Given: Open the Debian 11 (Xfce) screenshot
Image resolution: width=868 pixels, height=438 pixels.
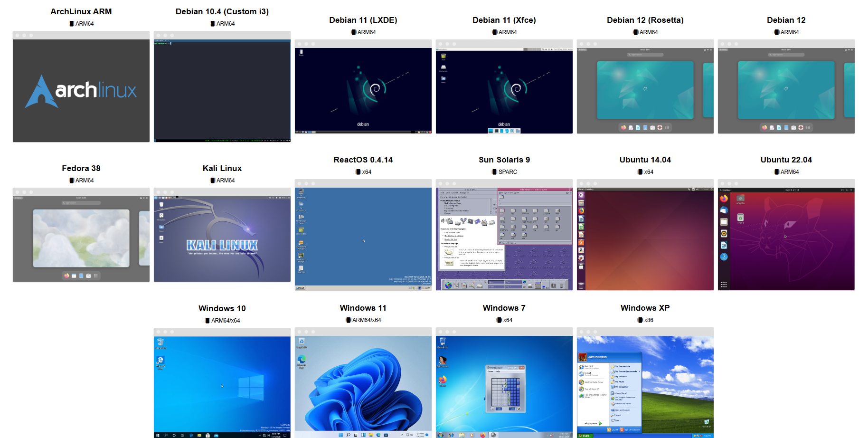Looking at the screenshot, I should [504, 86].
